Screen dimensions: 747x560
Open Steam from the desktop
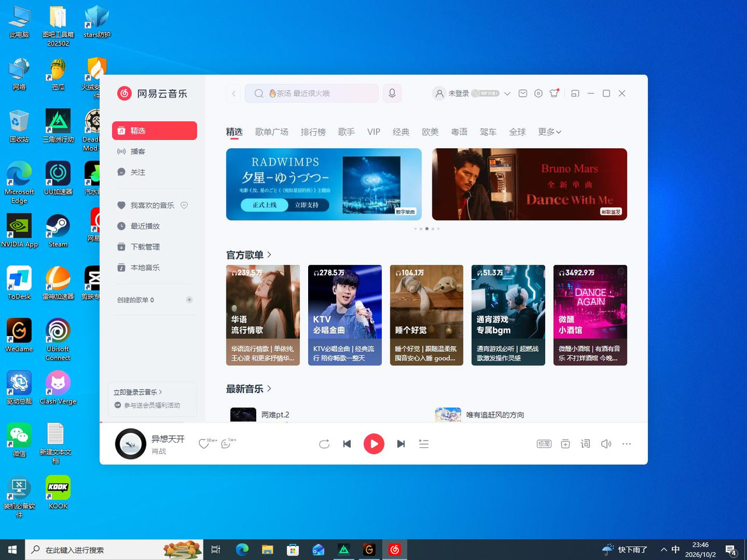(x=58, y=231)
